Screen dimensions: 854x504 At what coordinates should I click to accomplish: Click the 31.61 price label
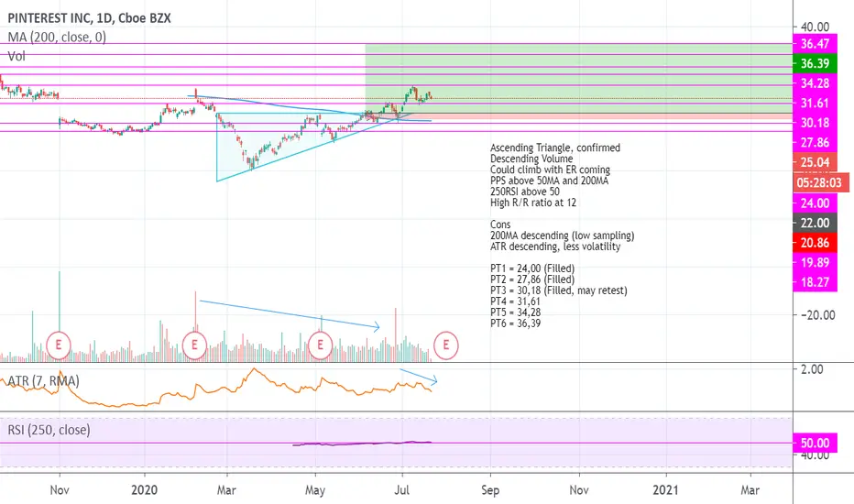815,103
